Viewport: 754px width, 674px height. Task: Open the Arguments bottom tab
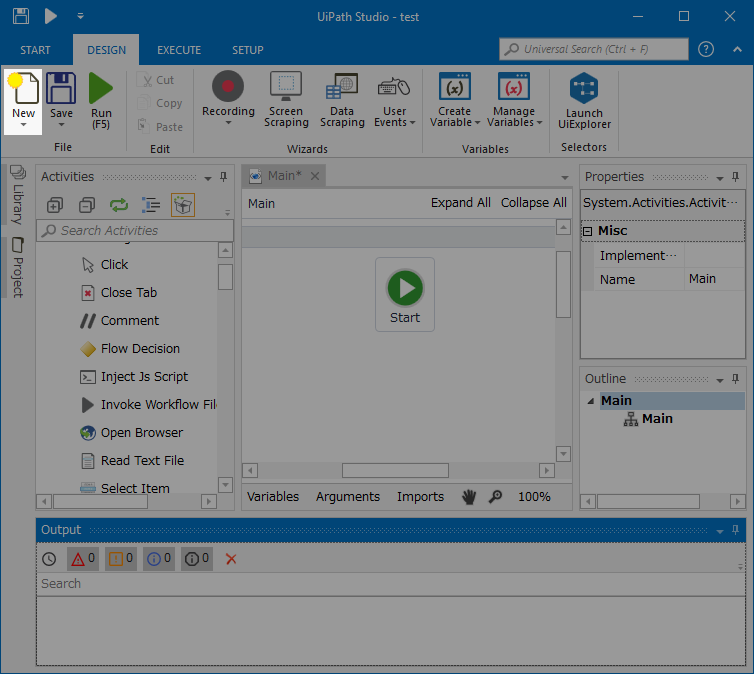coord(348,497)
